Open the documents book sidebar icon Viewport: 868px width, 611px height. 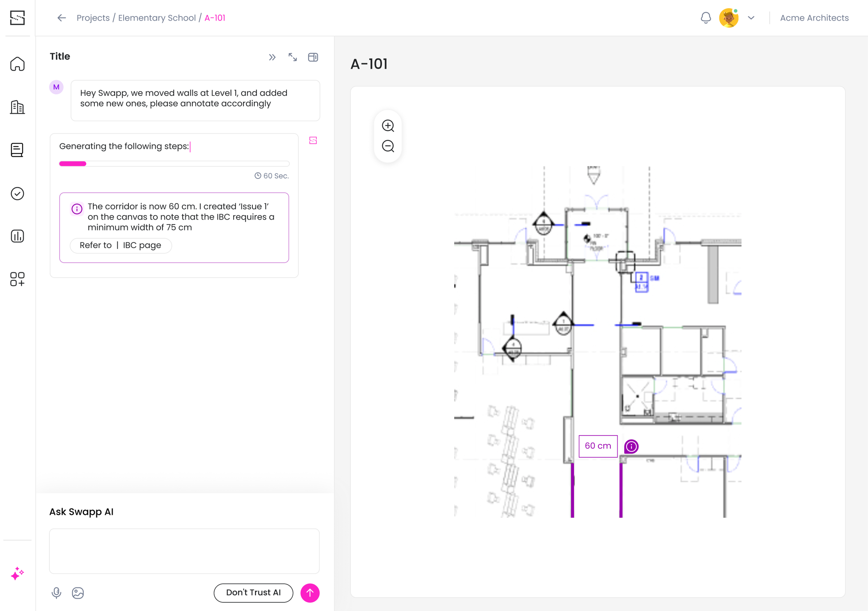point(17,150)
